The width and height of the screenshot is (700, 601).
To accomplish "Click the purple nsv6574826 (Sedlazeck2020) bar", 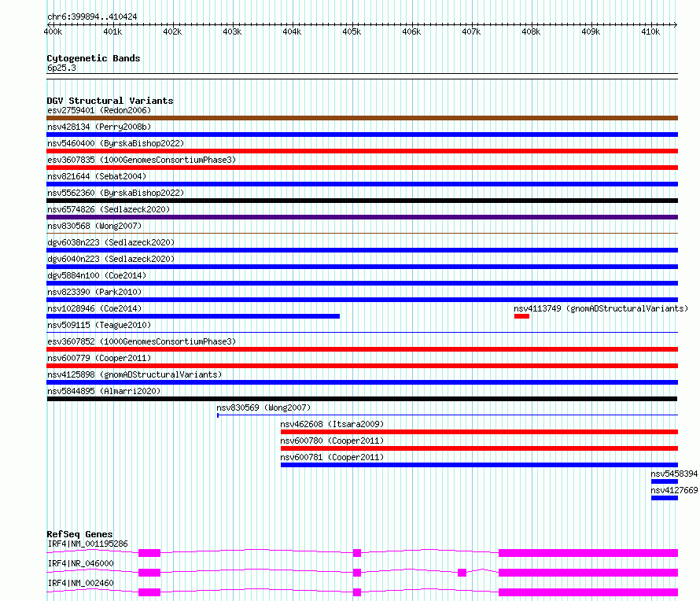I will 362,217.
